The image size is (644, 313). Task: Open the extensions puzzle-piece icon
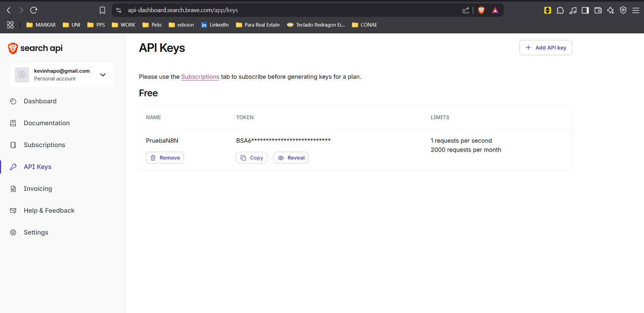560,10
